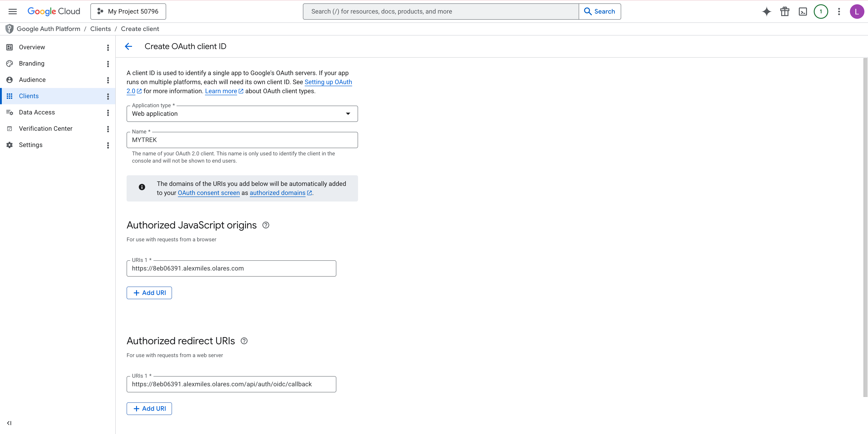Open help for Authorized redirect URIs
Image resolution: width=868 pixels, height=434 pixels.
(x=244, y=341)
